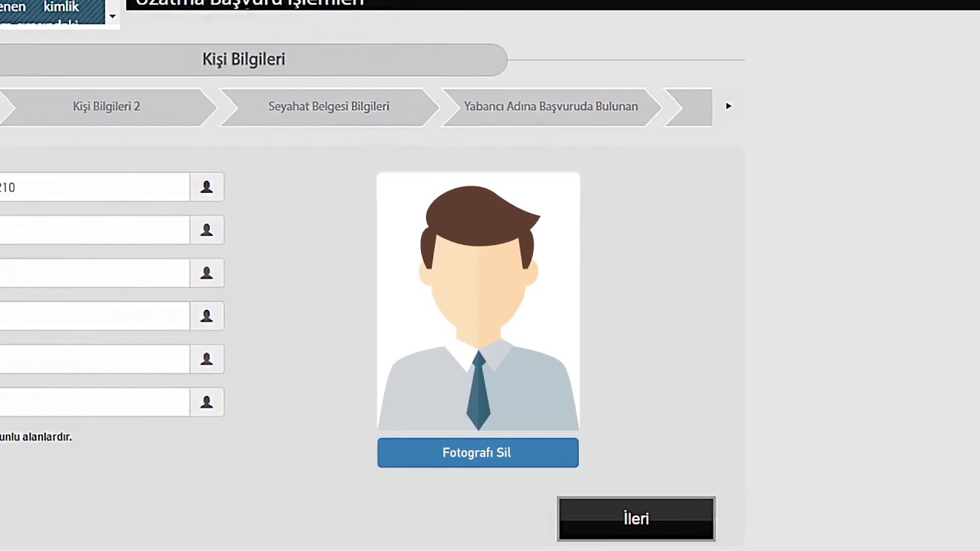The image size is (980, 551).
Task: Open the Kişi Bilgileri 2 step
Action: coord(106,106)
